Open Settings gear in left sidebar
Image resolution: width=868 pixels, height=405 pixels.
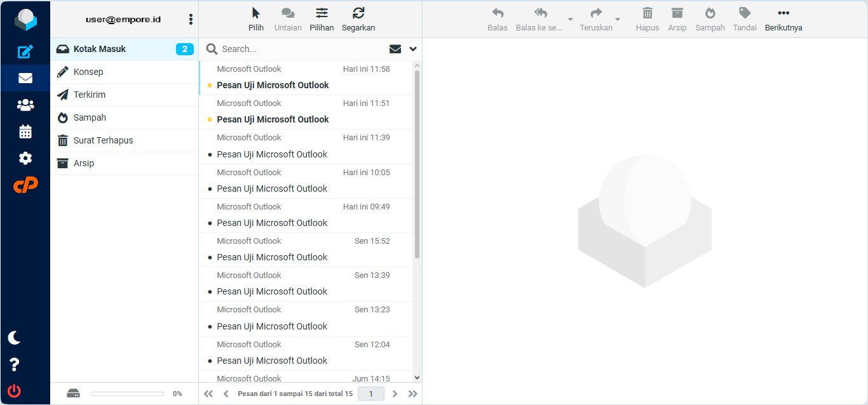pos(25,158)
